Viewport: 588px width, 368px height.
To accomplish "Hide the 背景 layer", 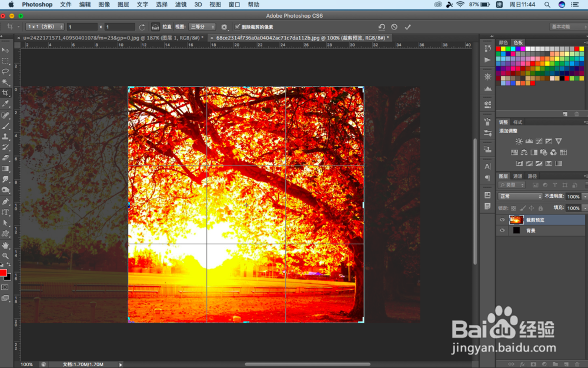I will click(502, 231).
